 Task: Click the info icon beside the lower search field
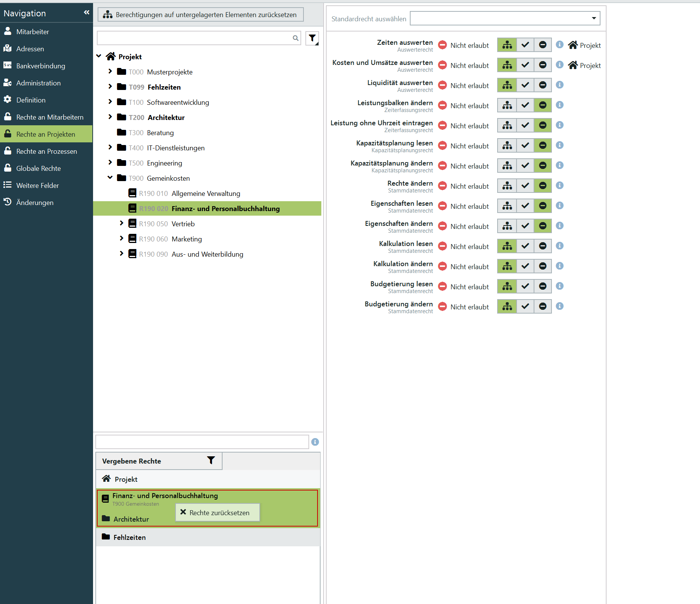315,442
